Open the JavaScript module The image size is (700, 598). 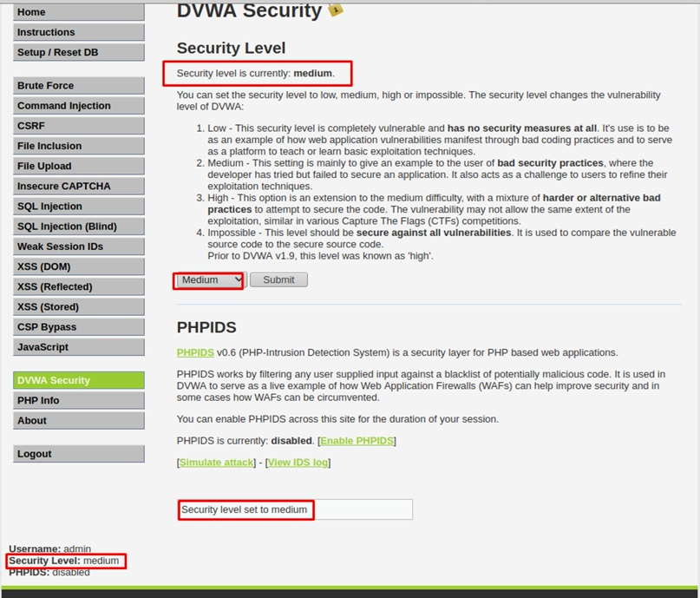pyautogui.click(x=79, y=346)
